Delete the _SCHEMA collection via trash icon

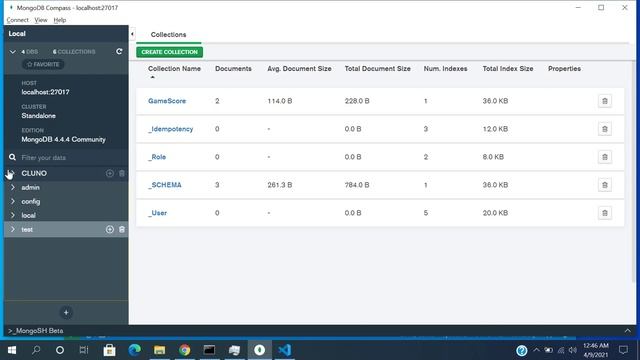pyautogui.click(x=604, y=185)
